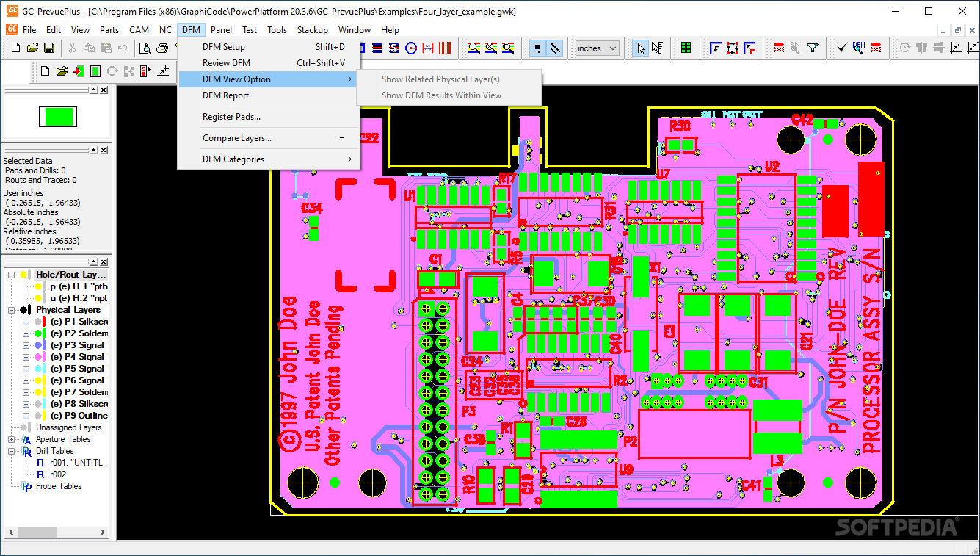Viewport: 980px width, 556px height.
Task: Click the Open folder icon in the top toolbar
Action: coord(33,48)
